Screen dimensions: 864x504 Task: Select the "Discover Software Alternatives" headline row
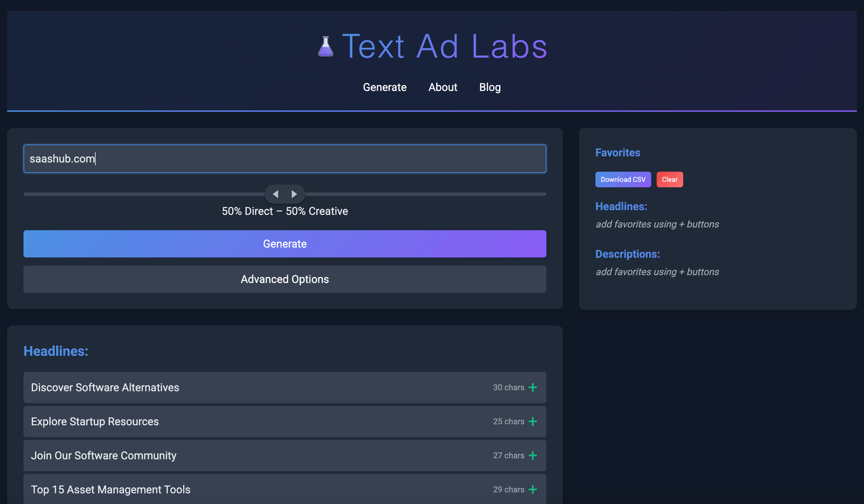[285, 387]
